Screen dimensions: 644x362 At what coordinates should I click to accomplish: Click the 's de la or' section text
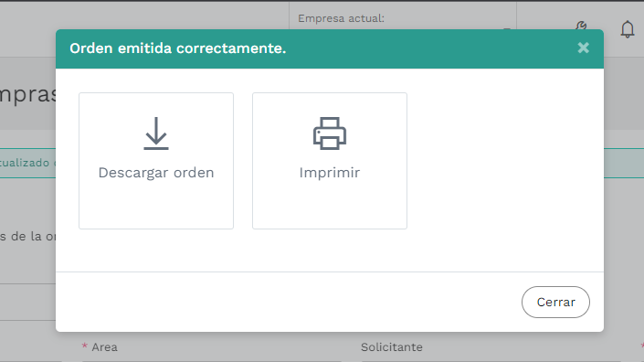27,236
